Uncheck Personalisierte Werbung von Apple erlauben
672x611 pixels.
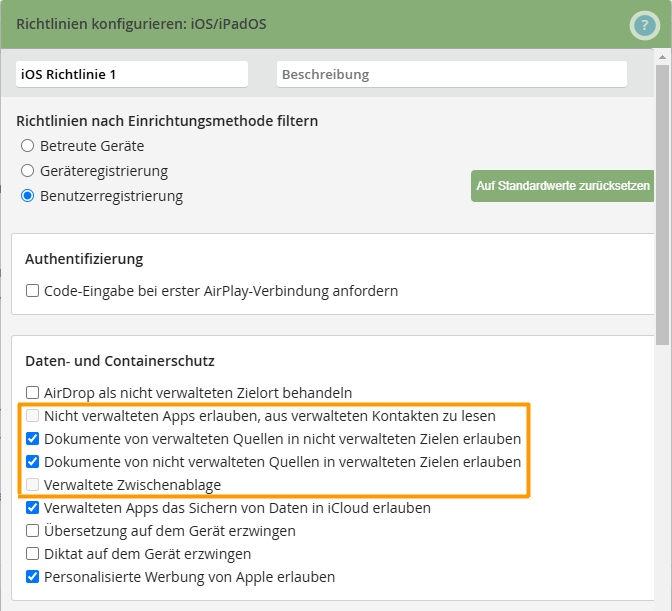[33, 577]
